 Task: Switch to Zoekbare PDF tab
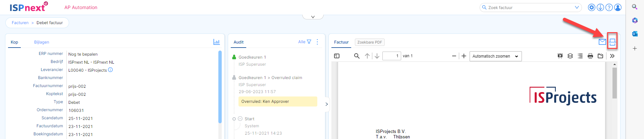point(370,42)
